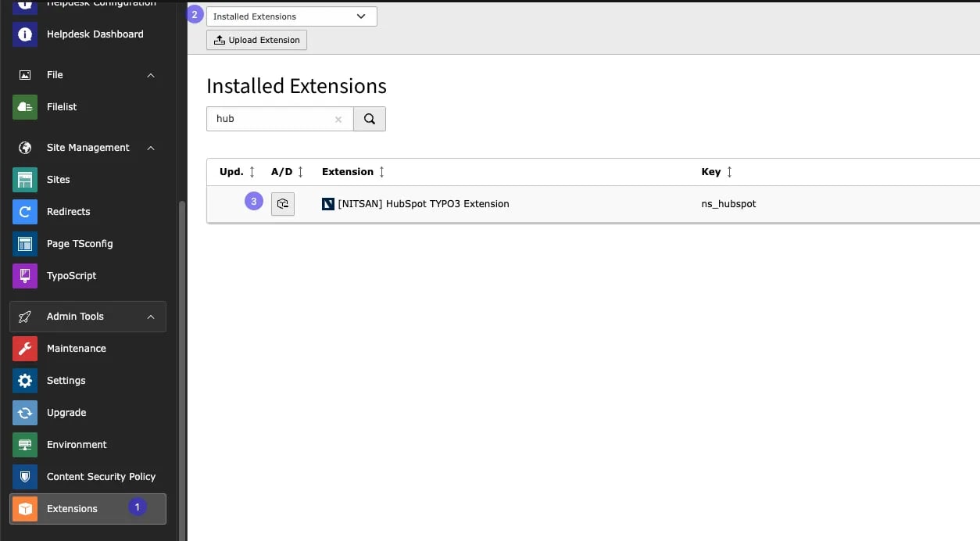Viewport: 980px width, 541px height.
Task: Click the Admin Tools rocket icon
Action: (25, 317)
